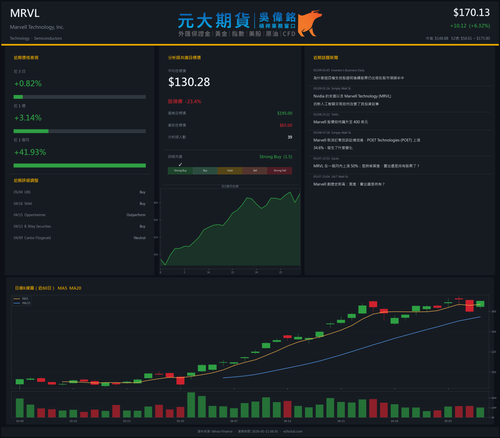
Task: Click the +3.14% progress bar
Action: (x=79, y=131)
